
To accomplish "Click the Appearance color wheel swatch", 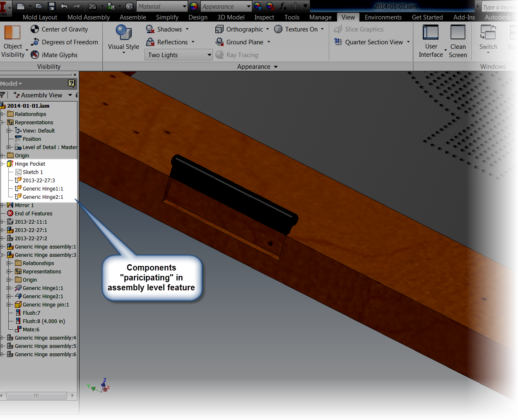I will [194, 6].
